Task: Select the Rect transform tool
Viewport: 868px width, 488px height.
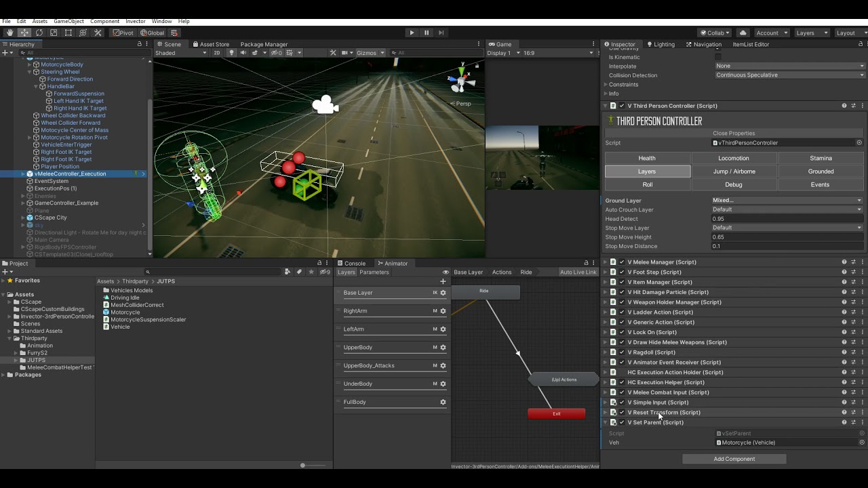Action: (x=68, y=33)
